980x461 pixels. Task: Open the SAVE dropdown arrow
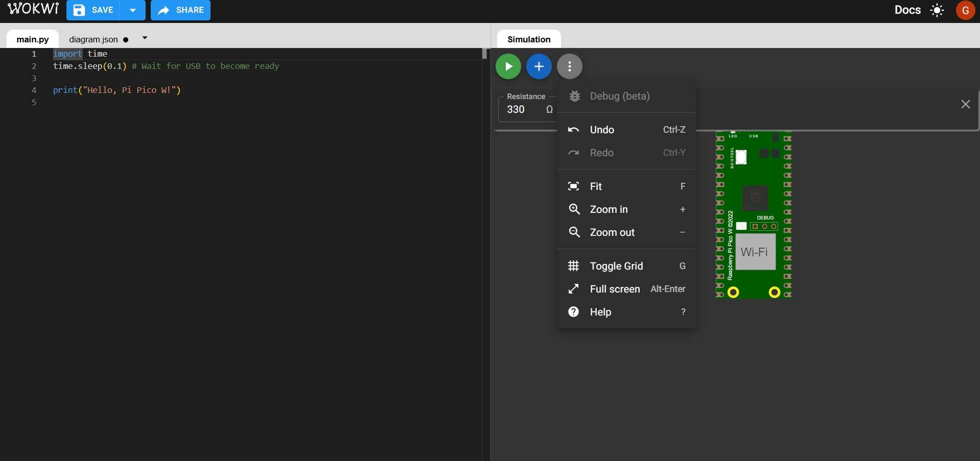point(133,10)
